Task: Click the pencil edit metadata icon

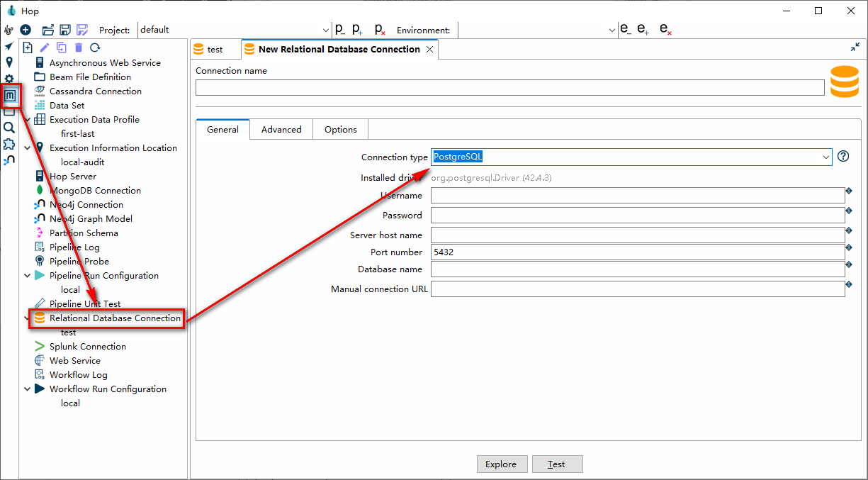Action: 45,48
